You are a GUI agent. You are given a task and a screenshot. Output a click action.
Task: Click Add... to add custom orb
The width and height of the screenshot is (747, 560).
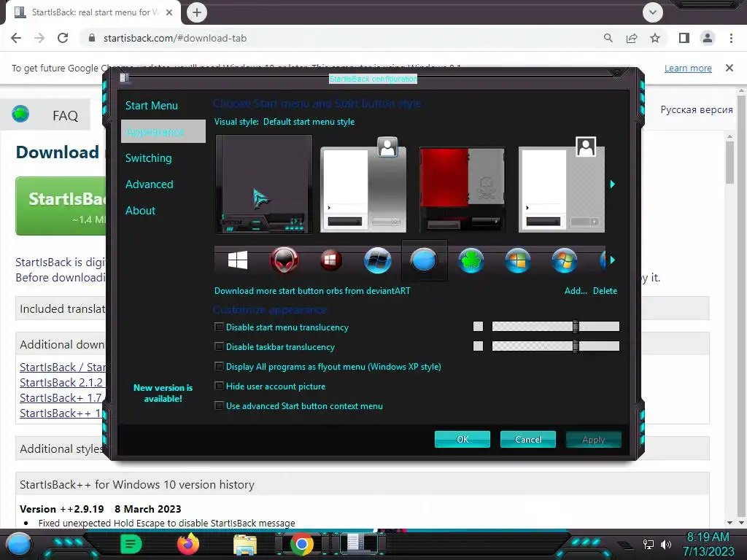[576, 291]
